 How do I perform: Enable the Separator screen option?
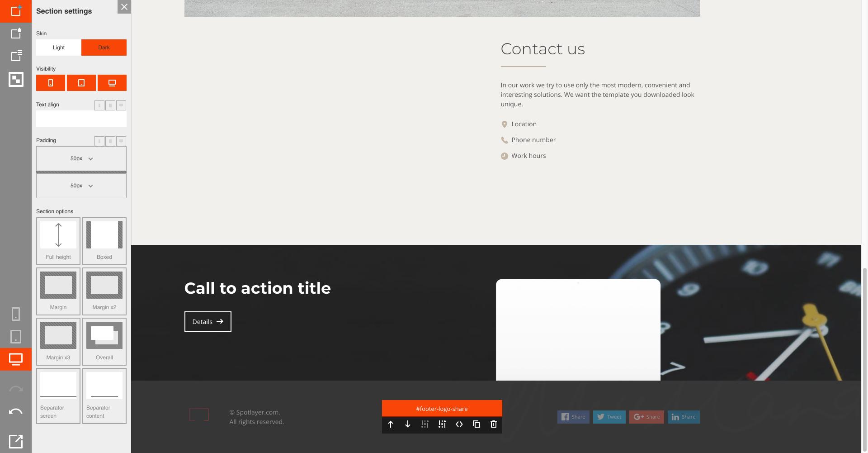click(58, 396)
